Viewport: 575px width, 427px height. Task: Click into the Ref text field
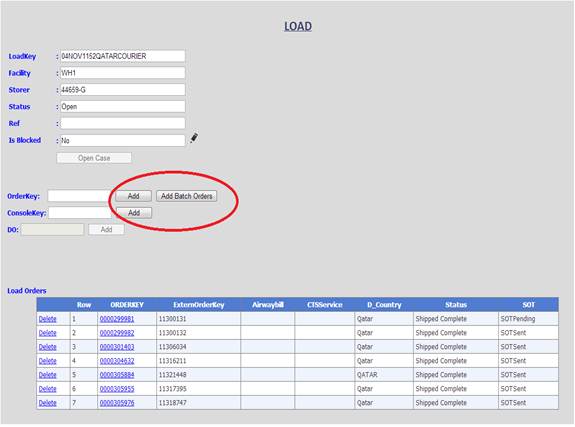122,123
